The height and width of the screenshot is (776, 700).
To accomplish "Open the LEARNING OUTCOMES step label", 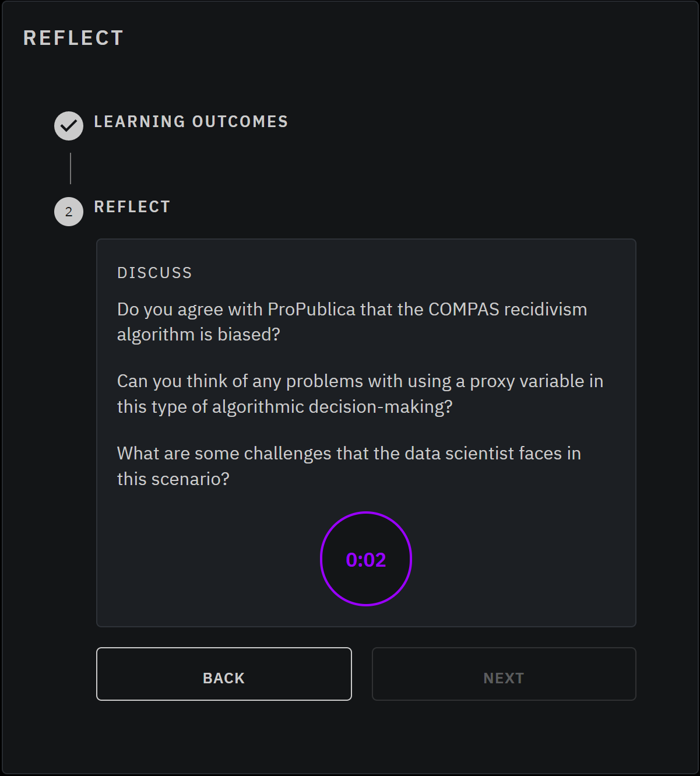I will coord(191,121).
